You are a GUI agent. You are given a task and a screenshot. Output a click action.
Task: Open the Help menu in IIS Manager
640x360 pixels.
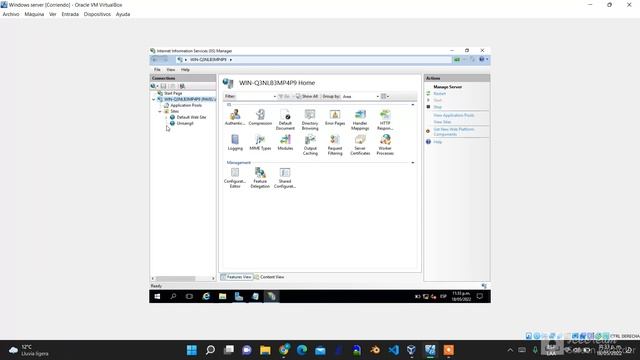[x=185, y=70]
